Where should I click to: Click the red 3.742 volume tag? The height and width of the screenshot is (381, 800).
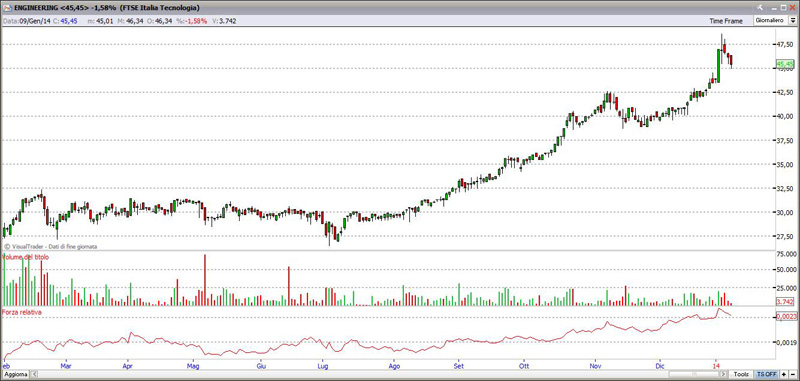coord(785,302)
